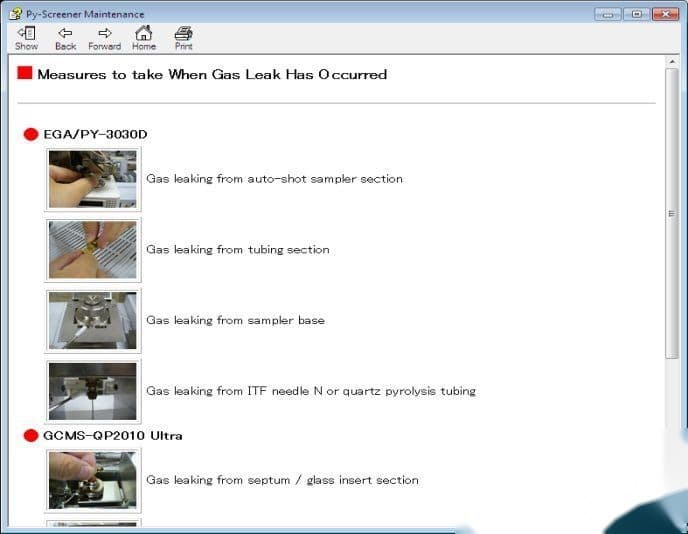Close the Py-Screener Maintenance window
Screen dimensions: 688x534
click(665, 14)
